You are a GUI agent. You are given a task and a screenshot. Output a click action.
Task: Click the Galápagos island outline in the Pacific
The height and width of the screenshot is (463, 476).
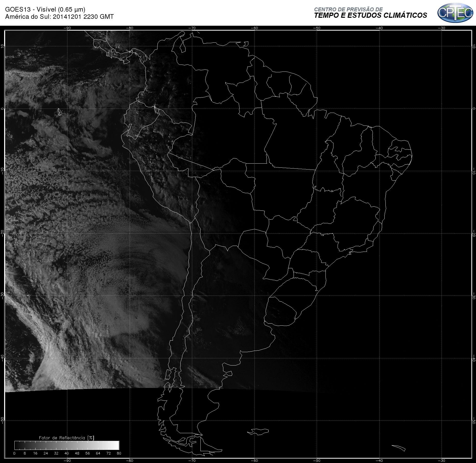pos(59,112)
